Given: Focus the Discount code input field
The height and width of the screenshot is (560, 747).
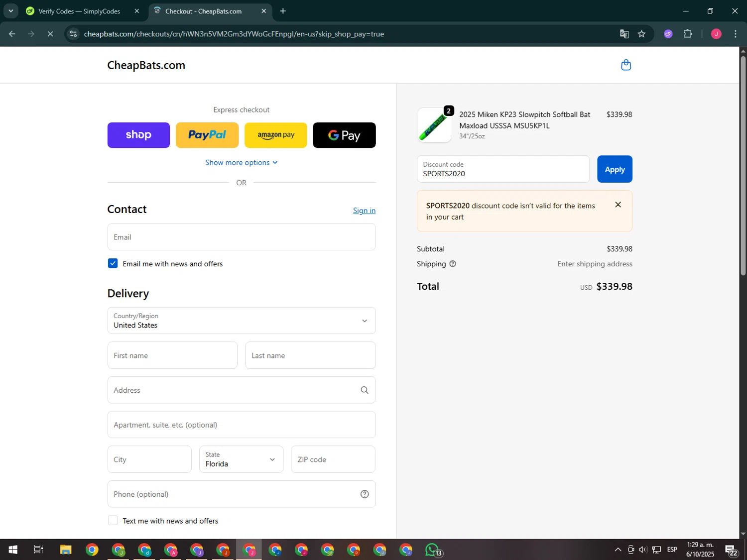Looking at the screenshot, I should click(503, 169).
